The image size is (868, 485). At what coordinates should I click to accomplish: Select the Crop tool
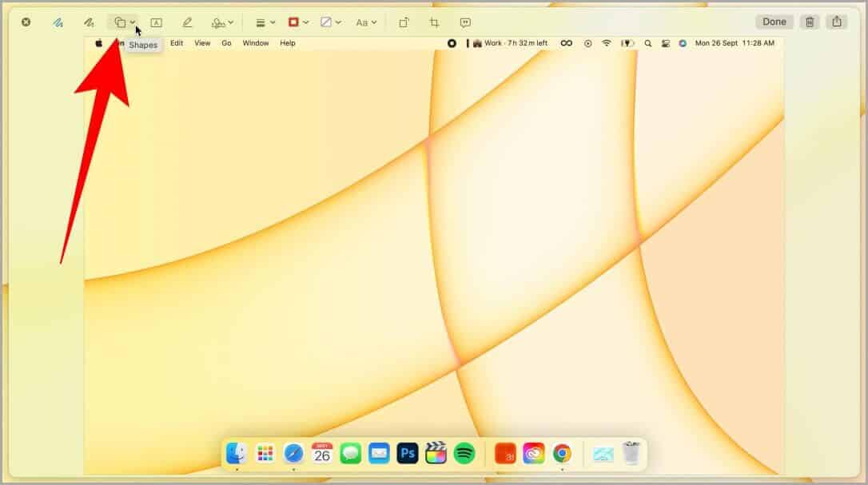(x=435, y=22)
